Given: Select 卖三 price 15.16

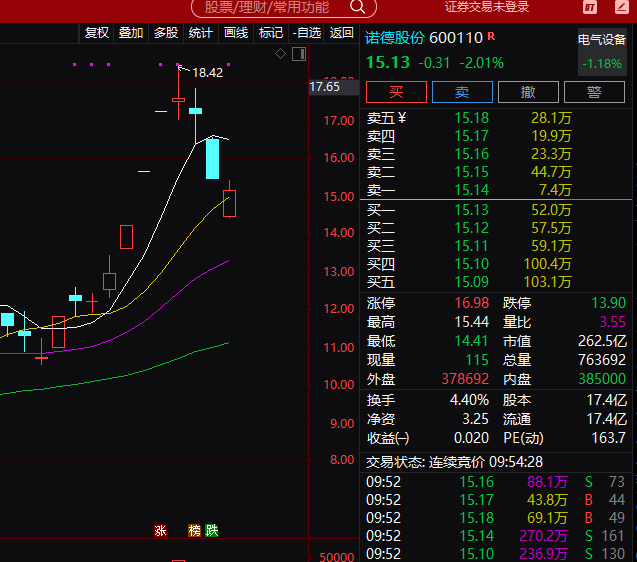Looking at the screenshot, I should click(x=471, y=154).
